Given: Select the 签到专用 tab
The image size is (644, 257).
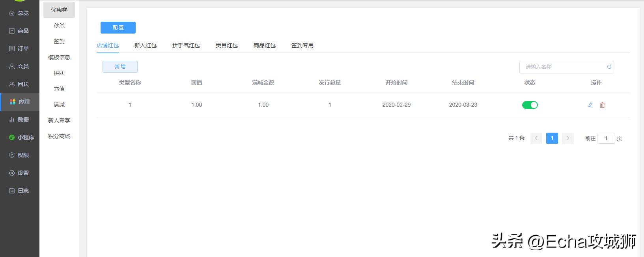Looking at the screenshot, I should (x=302, y=45).
